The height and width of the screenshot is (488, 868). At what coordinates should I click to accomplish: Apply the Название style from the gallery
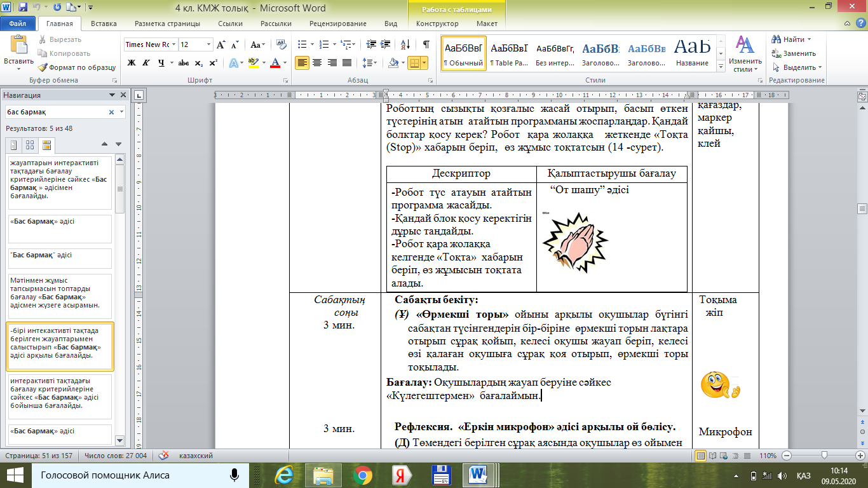[x=692, y=53]
